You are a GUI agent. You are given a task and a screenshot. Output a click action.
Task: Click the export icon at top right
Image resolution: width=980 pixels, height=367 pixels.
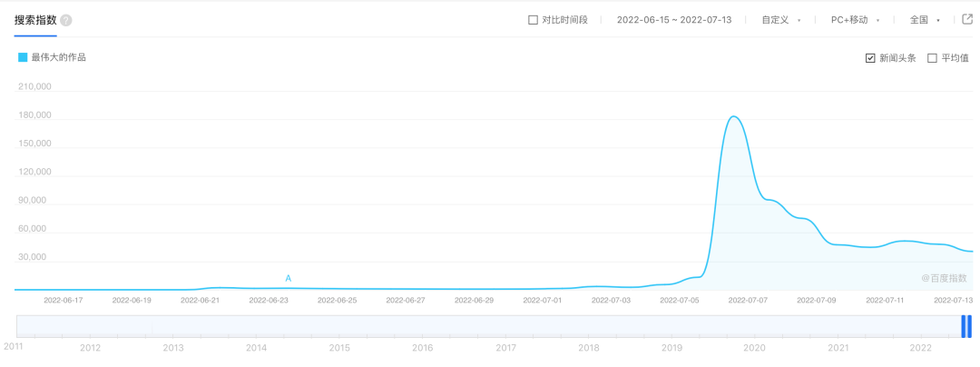coord(967,19)
